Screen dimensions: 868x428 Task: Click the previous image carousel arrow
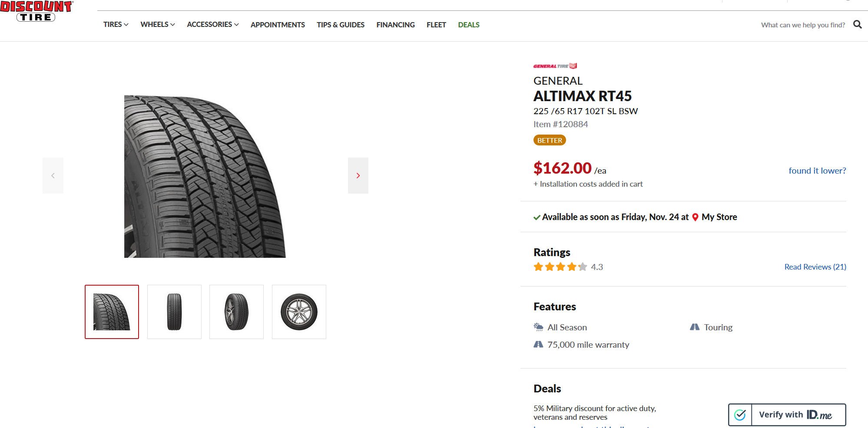53,175
